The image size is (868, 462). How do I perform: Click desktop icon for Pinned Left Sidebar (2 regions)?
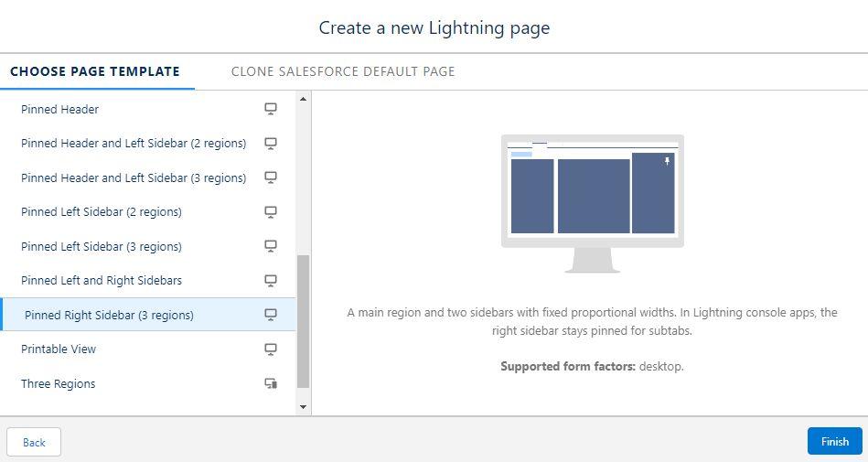click(x=271, y=212)
